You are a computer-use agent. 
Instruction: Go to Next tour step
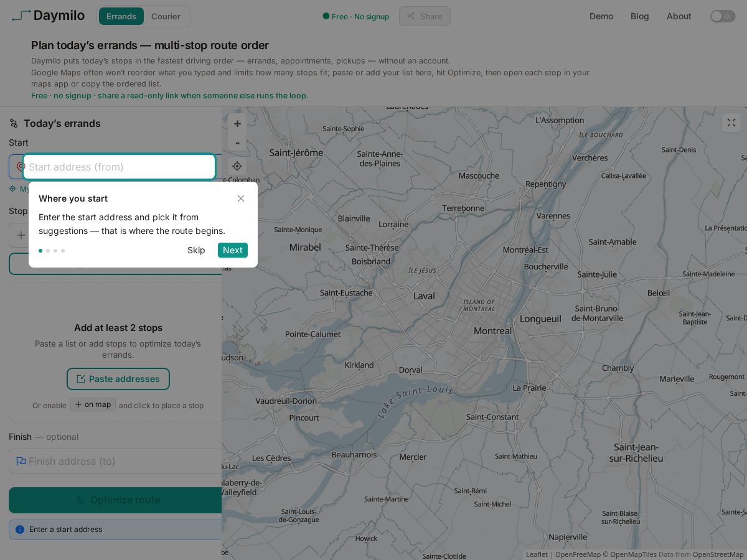click(233, 250)
